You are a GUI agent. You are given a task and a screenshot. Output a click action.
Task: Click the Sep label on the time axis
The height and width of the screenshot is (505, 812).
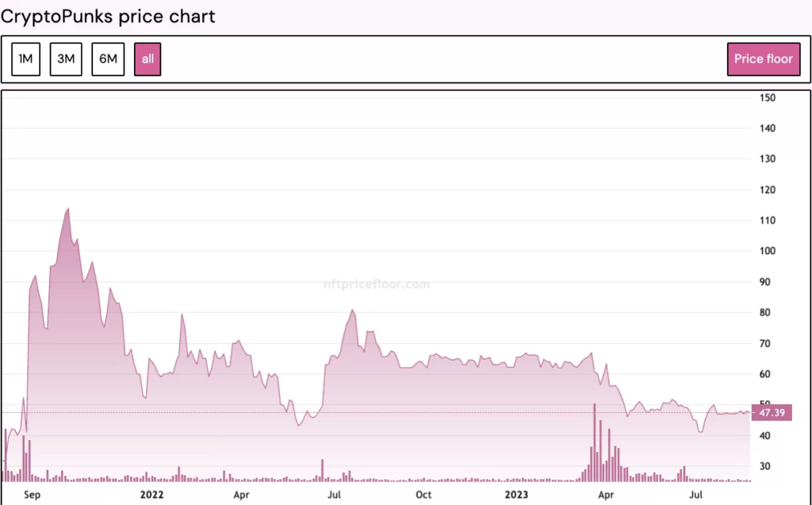point(33,495)
